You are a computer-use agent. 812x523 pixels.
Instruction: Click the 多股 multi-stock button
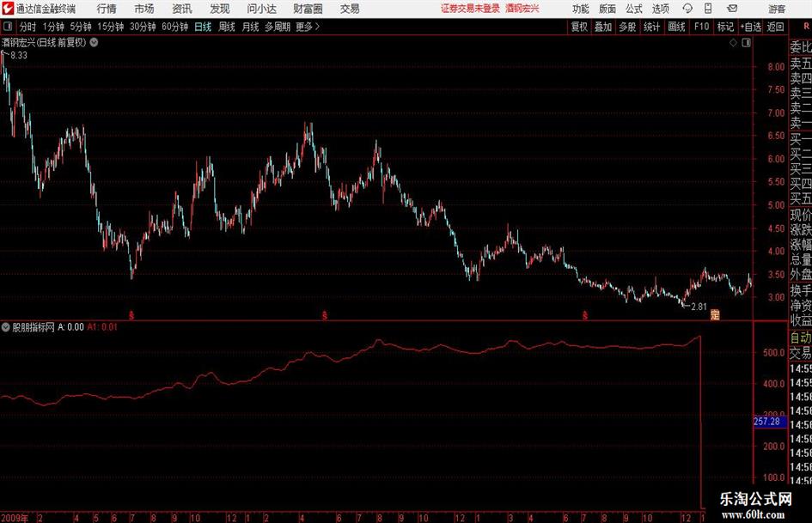[x=627, y=27]
